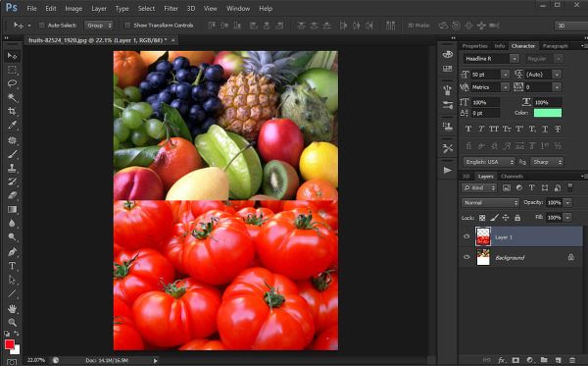Screen dimensions: 588x366
Task: Select the Hand tool
Action: pos(12,308)
